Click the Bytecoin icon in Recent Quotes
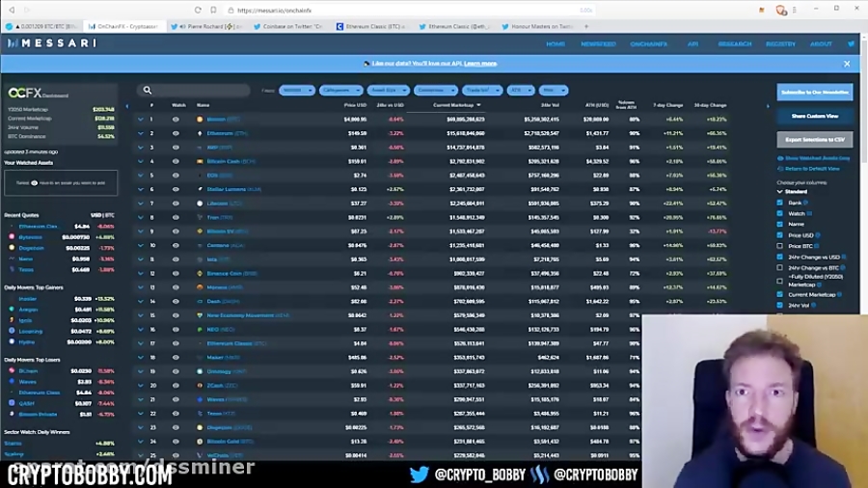868x488 pixels. click(12, 237)
